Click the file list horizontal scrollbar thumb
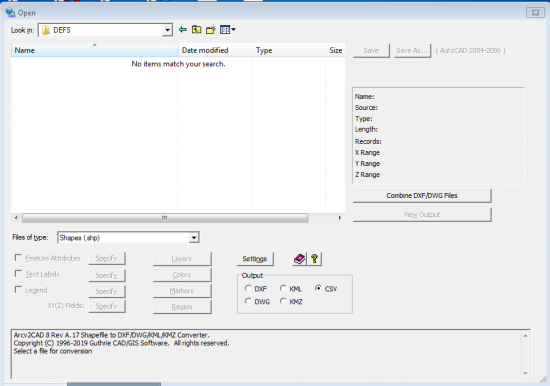This screenshot has height=386, width=550. (x=165, y=218)
